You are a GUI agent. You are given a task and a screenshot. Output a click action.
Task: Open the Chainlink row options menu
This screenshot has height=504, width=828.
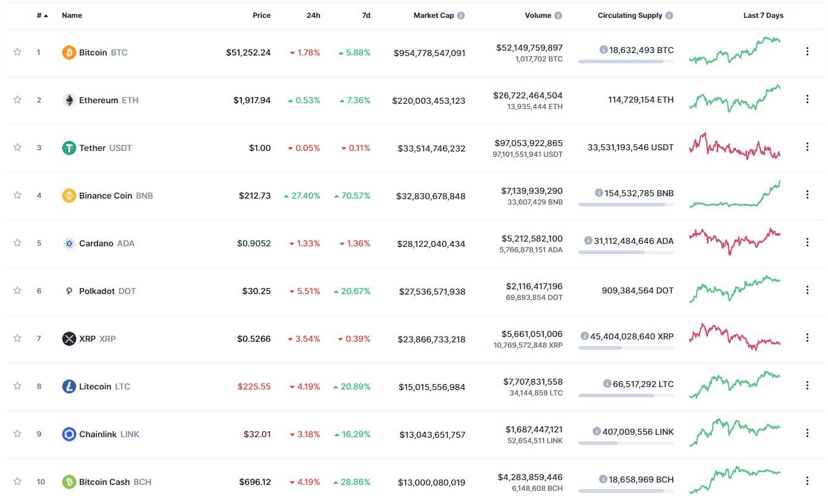[x=807, y=434]
